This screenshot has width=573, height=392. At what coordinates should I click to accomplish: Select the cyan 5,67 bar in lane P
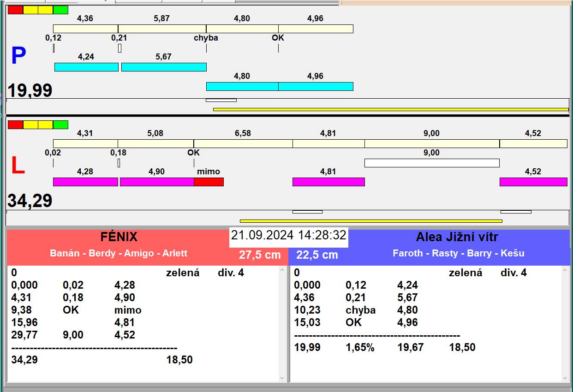(164, 67)
